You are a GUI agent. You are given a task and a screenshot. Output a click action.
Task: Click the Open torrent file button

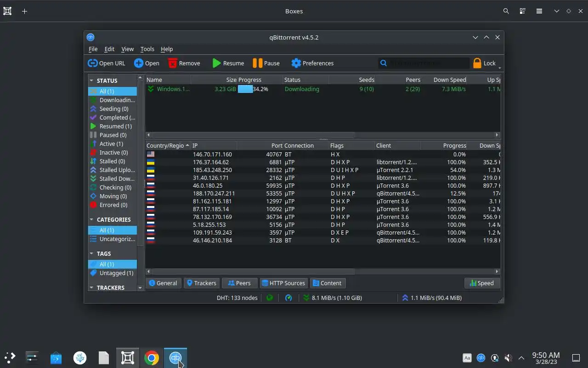click(x=147, y=63)
